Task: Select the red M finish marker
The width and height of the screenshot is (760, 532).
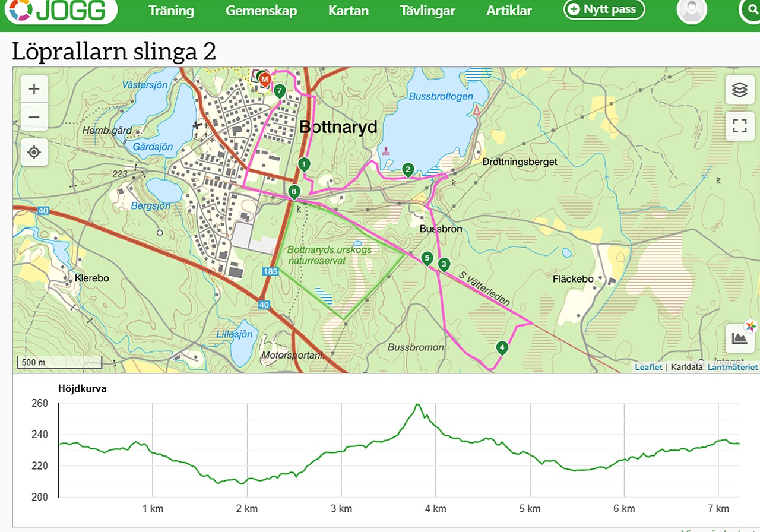Action: tap(265, 78)
